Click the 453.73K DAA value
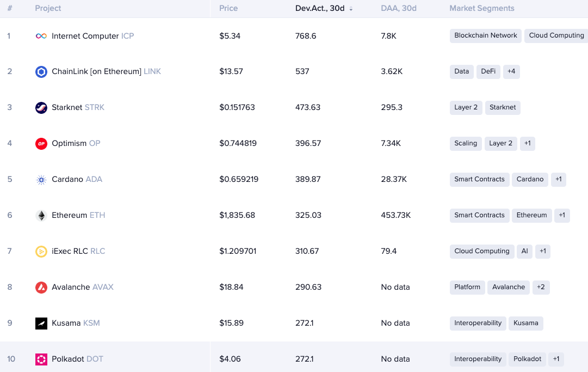The width and height of the screenshot is (588, 372). [396, 216]
